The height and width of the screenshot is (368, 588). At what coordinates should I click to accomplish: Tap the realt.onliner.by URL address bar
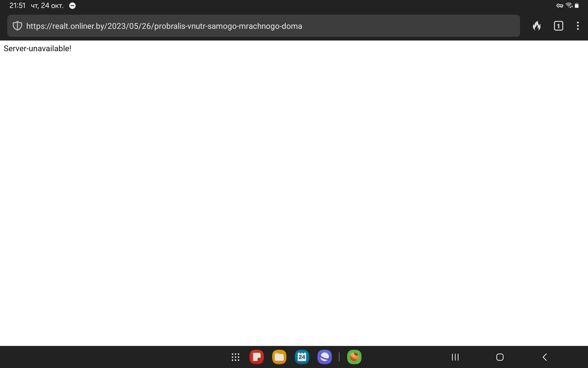[x=245, y=26]
